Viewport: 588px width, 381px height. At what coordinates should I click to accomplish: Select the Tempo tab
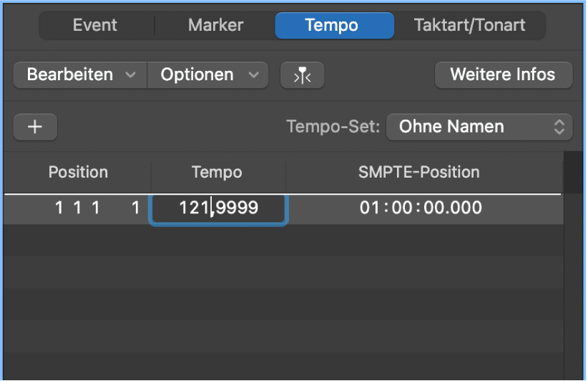tap(334, 25)
